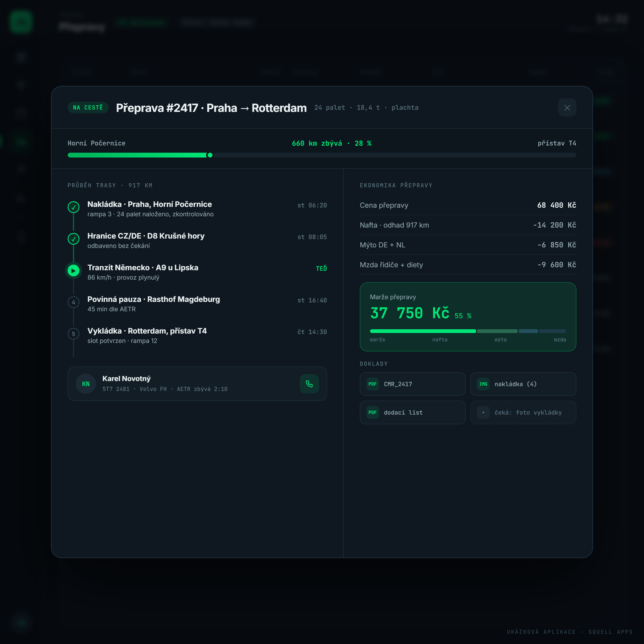The width and height of the screenshot is (644, 644).
Task: Click the KN driver avatar
Action: [x=86, y=384]
